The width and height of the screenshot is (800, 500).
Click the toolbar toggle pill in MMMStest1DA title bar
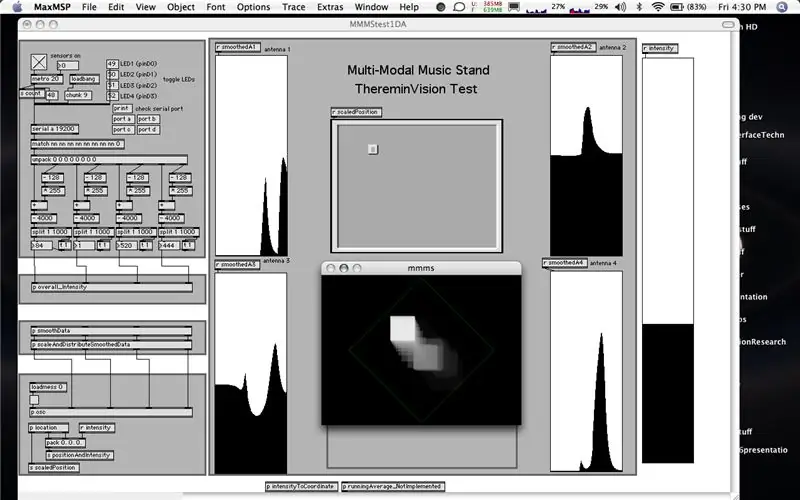click(x=728, y=24)
